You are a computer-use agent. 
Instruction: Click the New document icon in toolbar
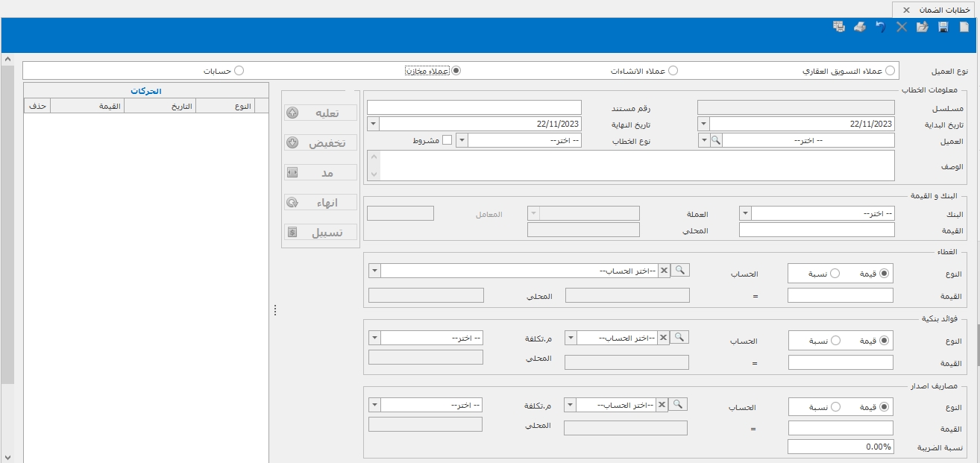pyautogui.click(x=964, y=27)
